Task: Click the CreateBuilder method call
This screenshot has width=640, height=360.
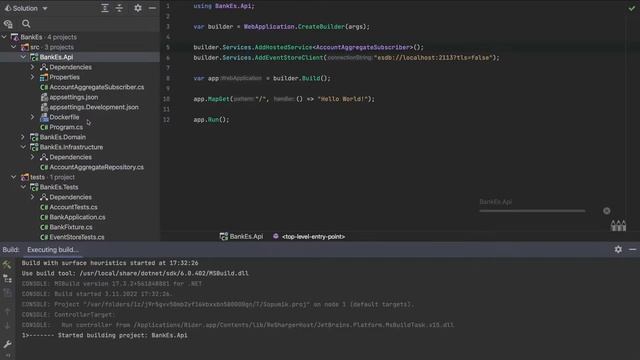Action: coord(321,27)
